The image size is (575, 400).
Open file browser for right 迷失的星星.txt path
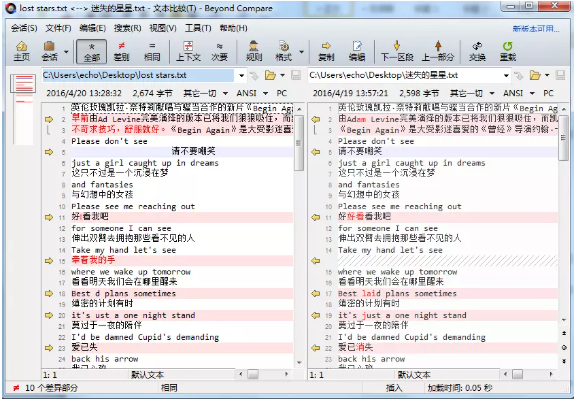tap(535, 76)
